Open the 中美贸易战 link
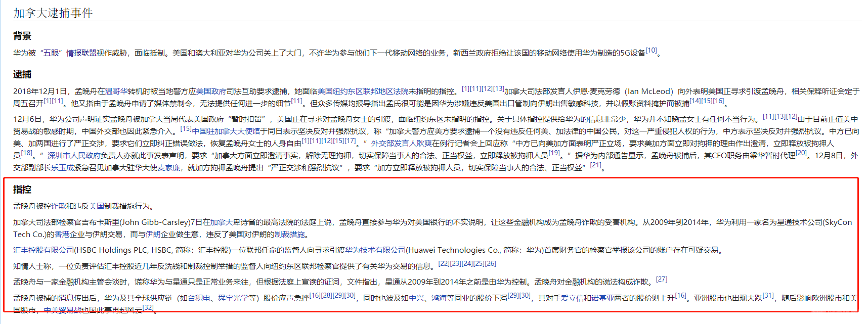 pos(63,310)
